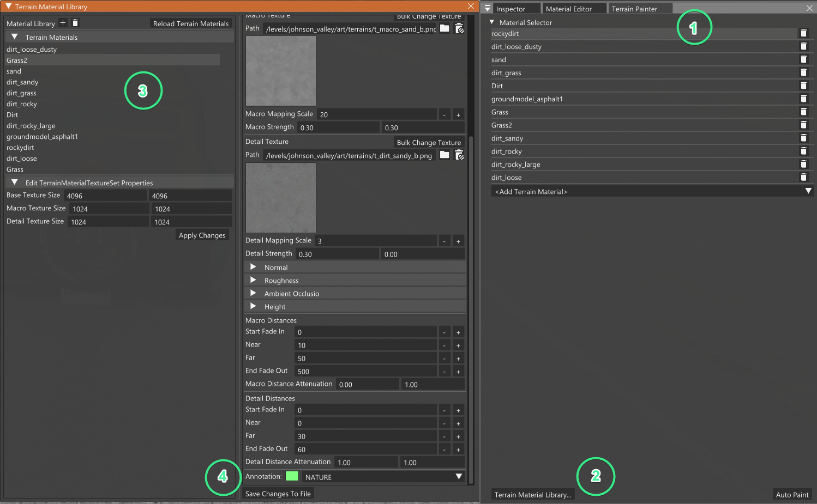Click the green Annotation color swatch
This screenshot has height=504, width=817.
coord(292,476)
